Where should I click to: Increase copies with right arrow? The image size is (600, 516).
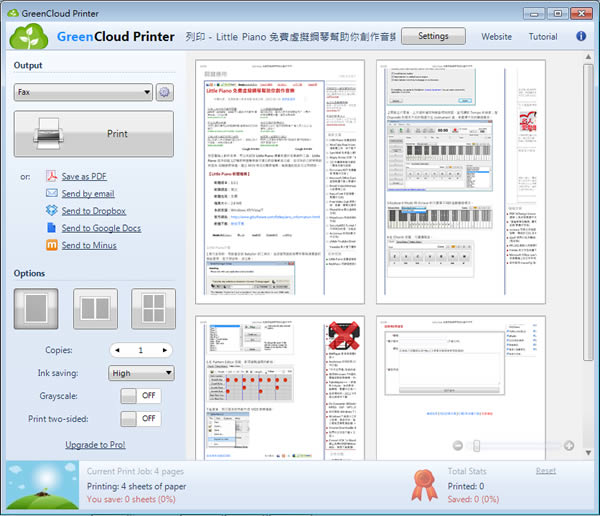point(163,350)
